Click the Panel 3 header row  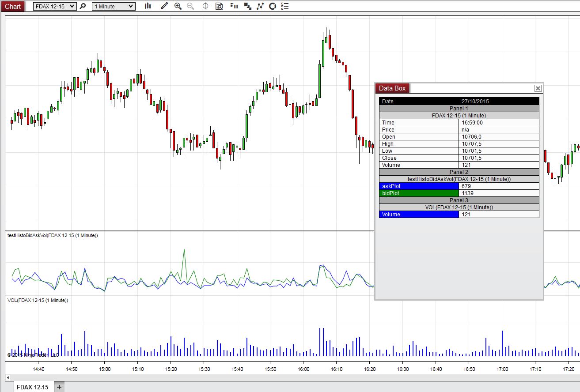(459, 200)
